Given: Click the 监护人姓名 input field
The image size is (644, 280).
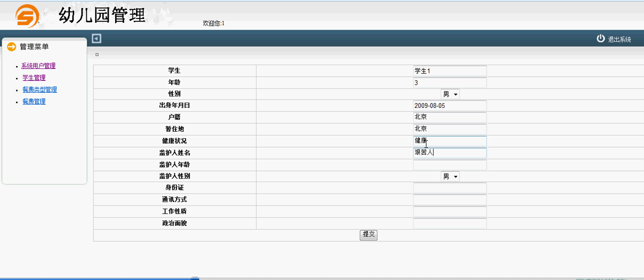Looking at the screenshot, I should (449, 153).
